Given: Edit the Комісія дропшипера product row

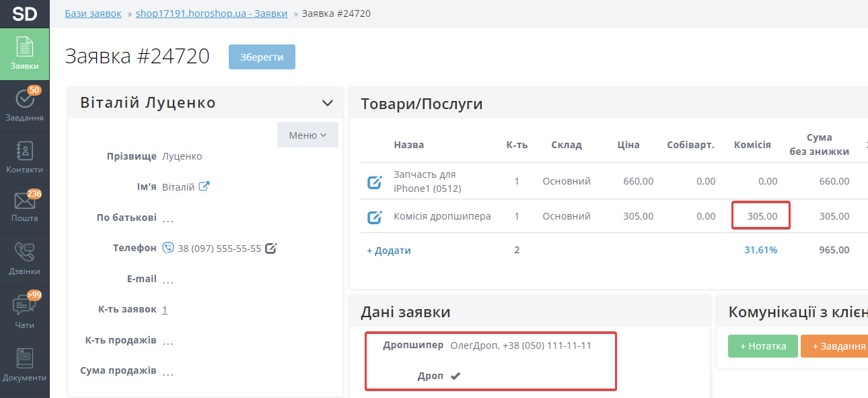Looking at the screenshot, I should (374, 217).
